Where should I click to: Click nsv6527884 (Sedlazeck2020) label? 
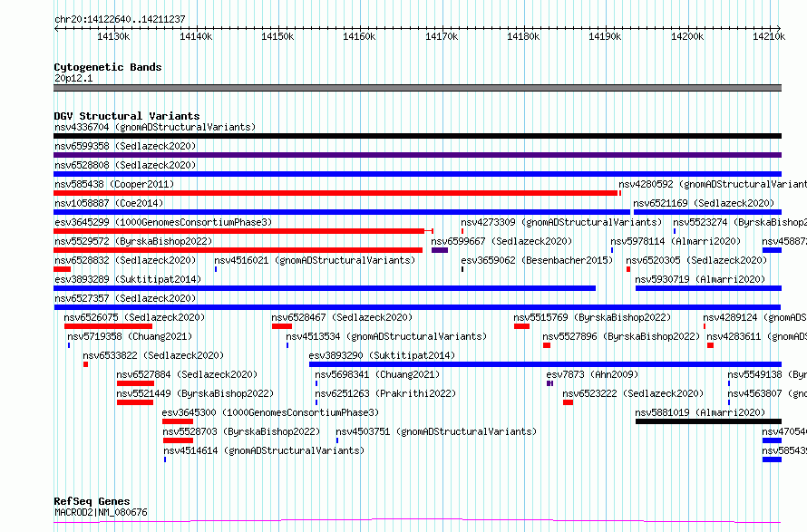click(187, 374)
